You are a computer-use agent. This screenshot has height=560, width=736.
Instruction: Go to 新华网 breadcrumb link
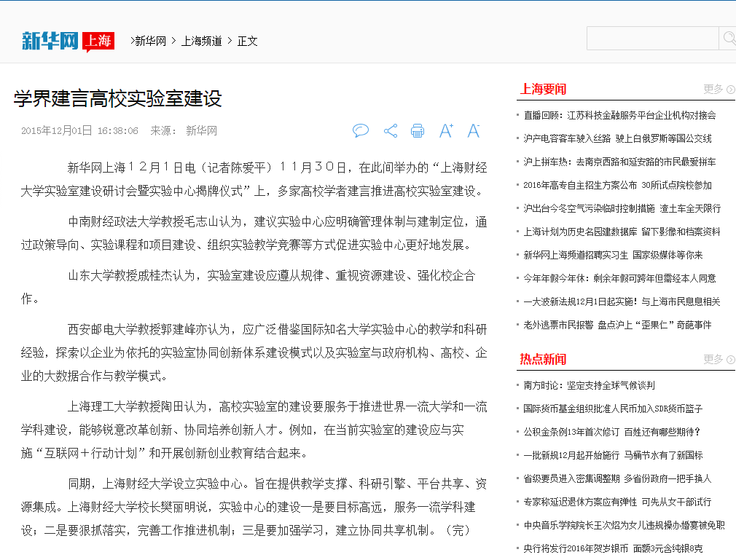coord(150,42)
